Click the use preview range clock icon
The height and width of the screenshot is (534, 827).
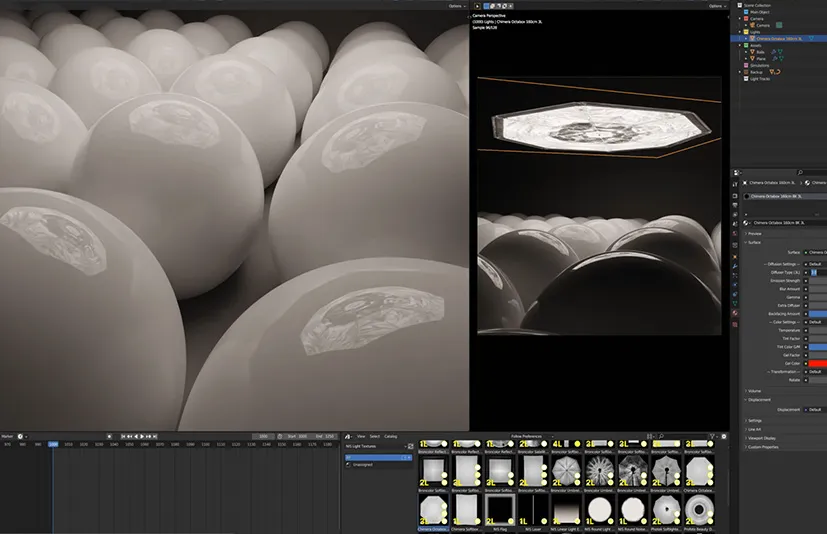click(281, 436)
